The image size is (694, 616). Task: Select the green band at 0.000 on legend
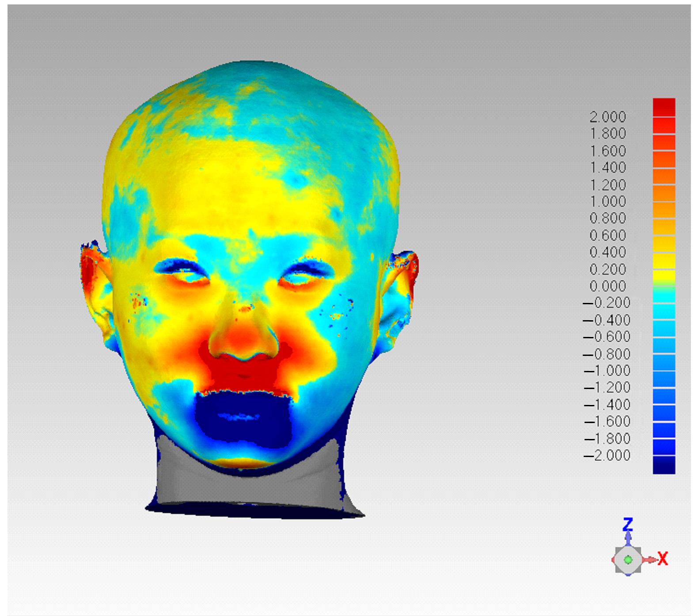coord(664,285)
